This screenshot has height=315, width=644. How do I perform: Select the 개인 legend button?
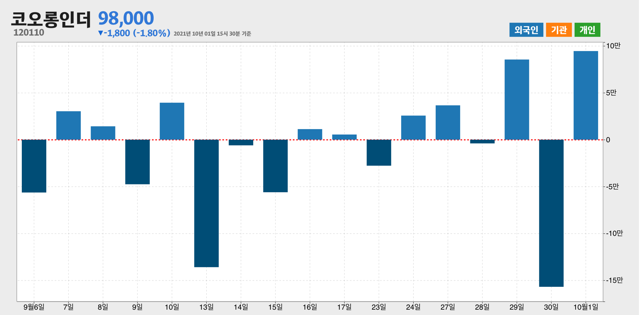[x=587, y=30]
